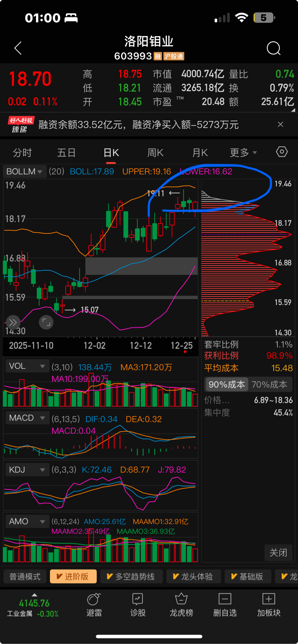Tap the (6,3,3) KDJ parameter
The width and height of the screenshot is (298, 644).
[x=64, y=470]
